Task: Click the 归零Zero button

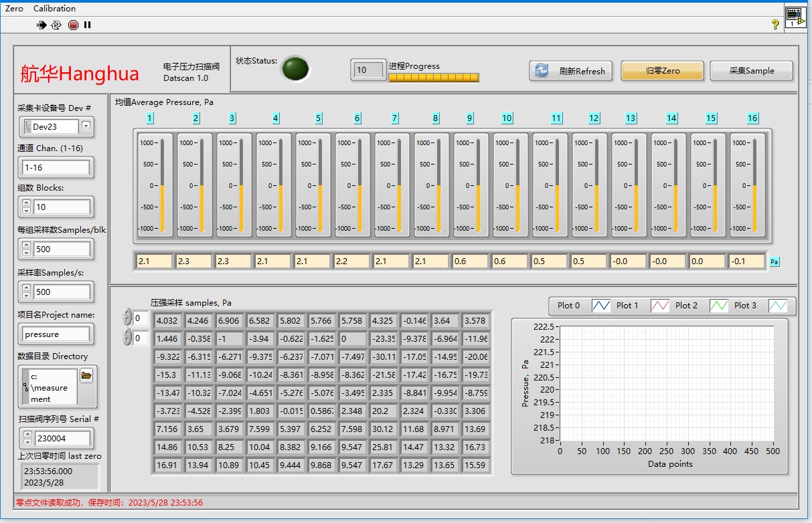Action: click(662, 71)
